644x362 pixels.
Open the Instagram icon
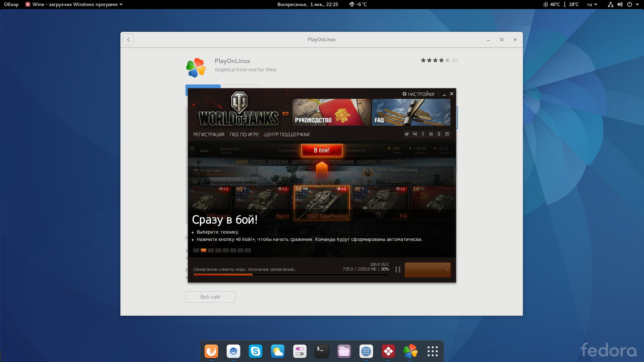[447, 134]
